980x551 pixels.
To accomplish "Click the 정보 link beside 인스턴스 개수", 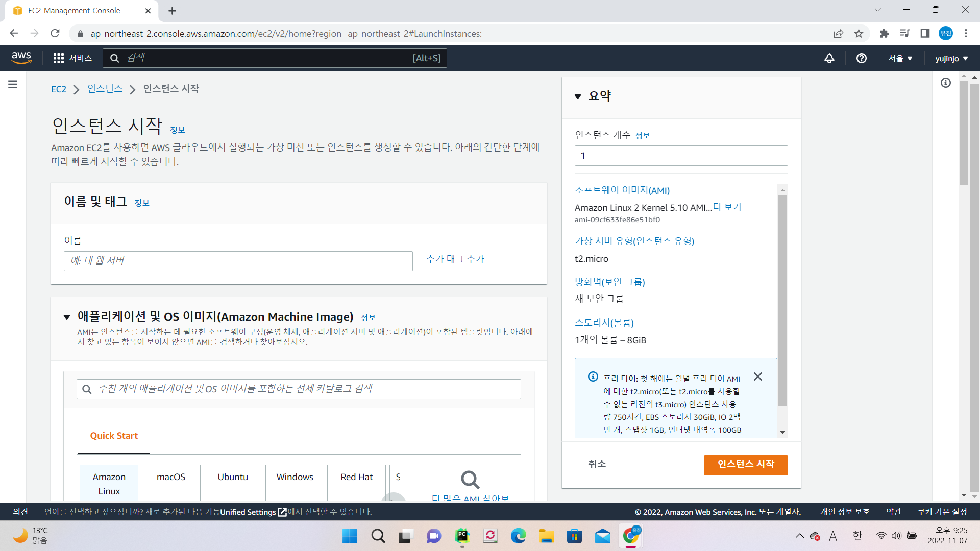I will point(642,136).
